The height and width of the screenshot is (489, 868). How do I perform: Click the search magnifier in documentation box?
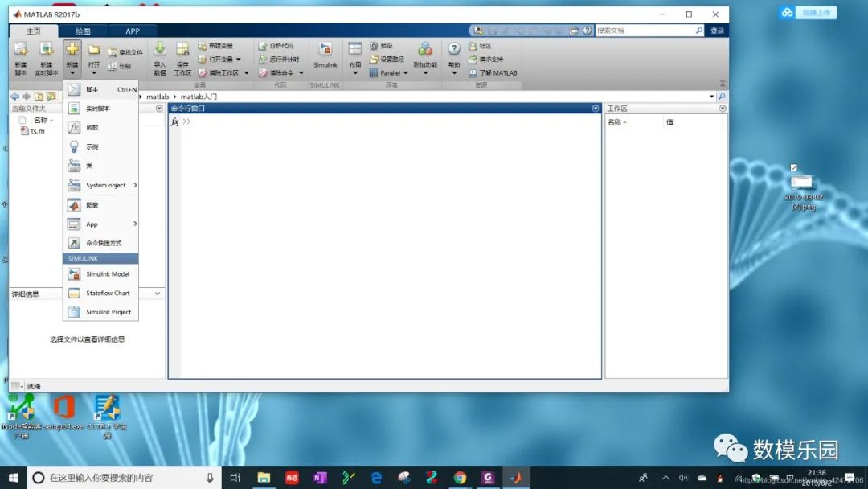(699, 31)
